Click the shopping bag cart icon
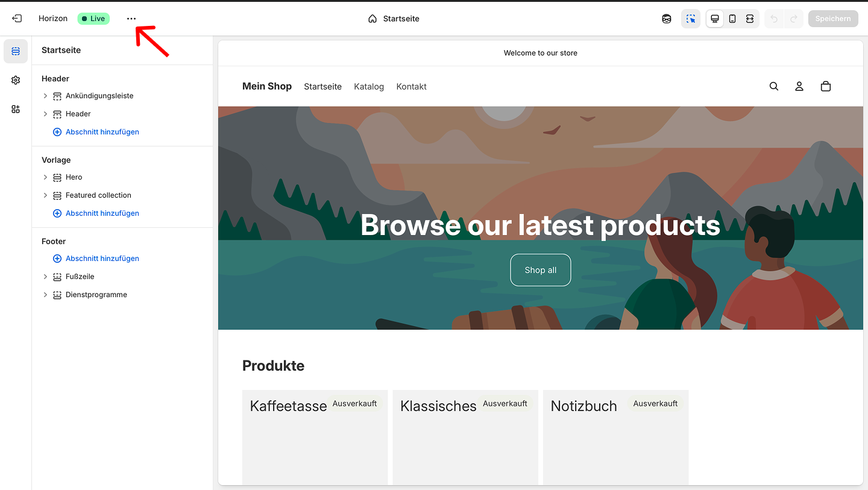 [826, 86]
